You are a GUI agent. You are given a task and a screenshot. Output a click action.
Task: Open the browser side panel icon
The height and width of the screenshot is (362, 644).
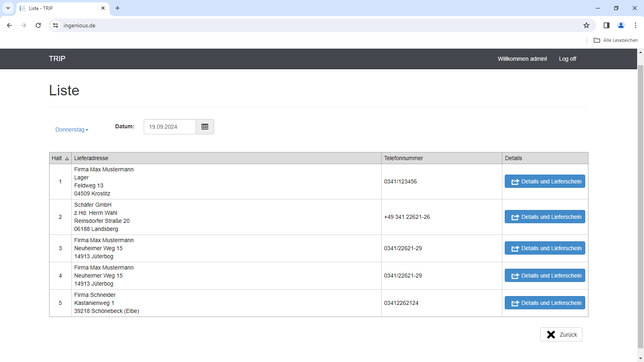(607, 25)
